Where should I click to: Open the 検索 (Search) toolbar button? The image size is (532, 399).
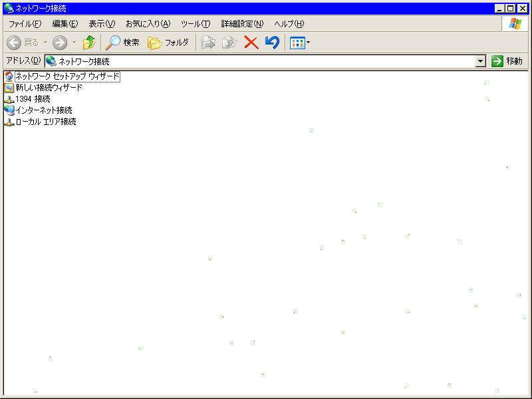click(122, 43)
